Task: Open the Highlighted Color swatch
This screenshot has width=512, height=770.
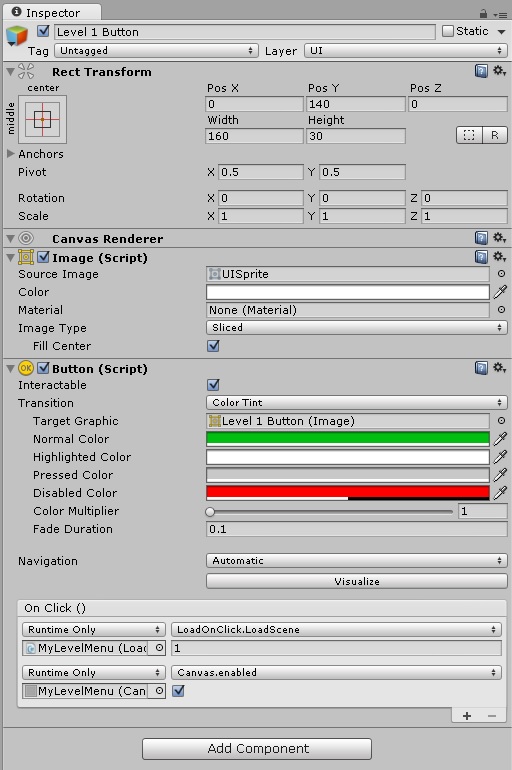Action: tap(348, 457)
